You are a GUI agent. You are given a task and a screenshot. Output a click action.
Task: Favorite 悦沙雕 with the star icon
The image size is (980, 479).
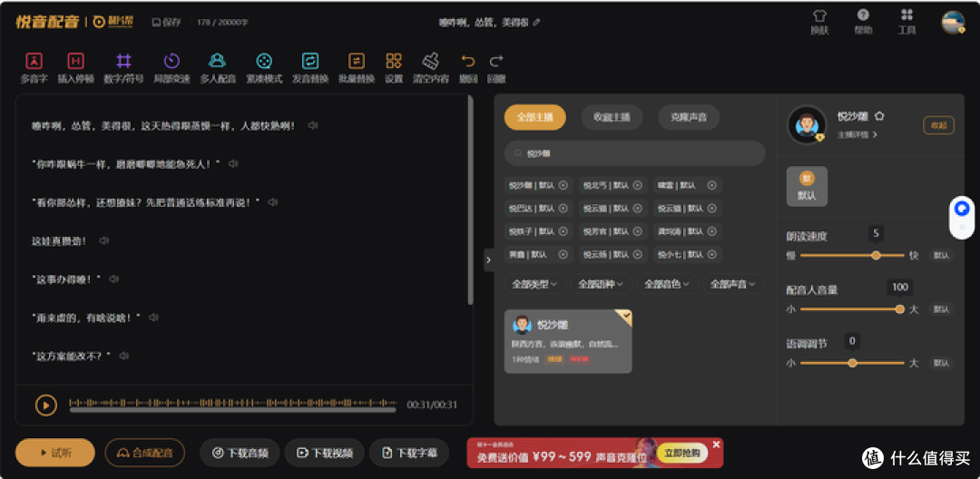click(879, 116)
